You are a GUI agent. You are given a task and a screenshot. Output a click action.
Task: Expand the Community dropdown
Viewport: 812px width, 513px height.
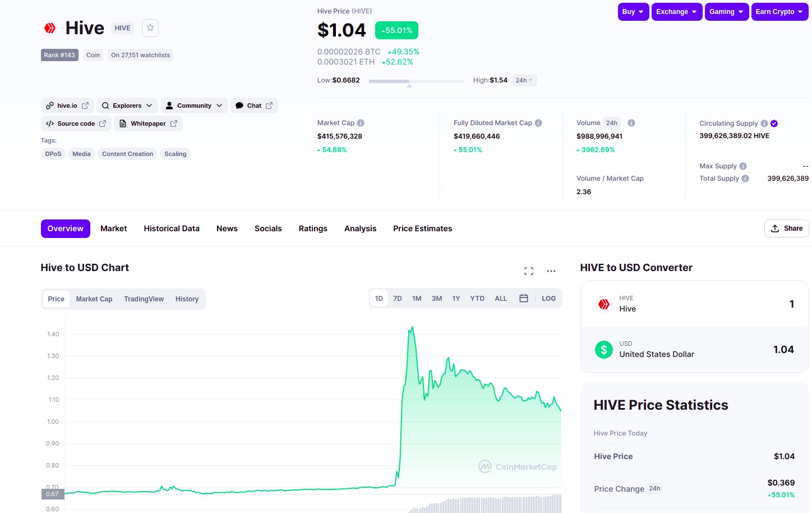click(x=194, y=106)
